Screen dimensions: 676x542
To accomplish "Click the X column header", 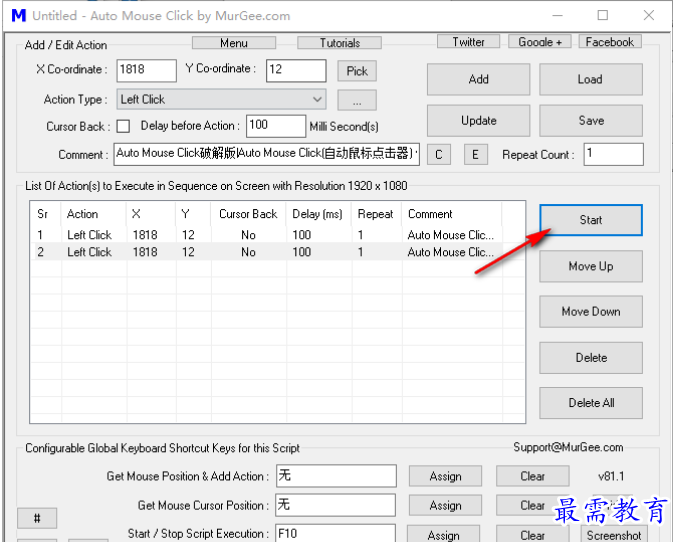I will (x=151, y=214).
